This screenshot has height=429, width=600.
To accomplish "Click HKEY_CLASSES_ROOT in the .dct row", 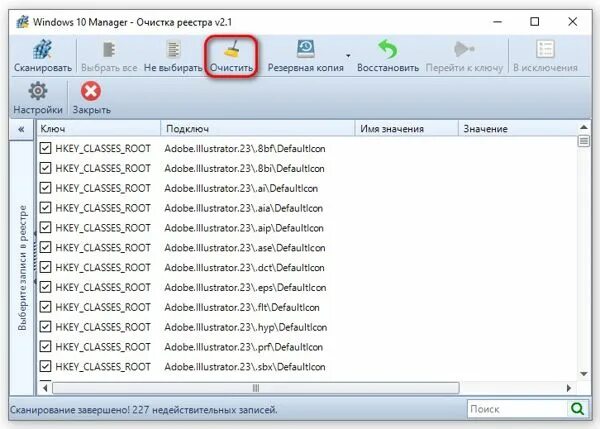I will pyautogui.click(x=103, y=268).
